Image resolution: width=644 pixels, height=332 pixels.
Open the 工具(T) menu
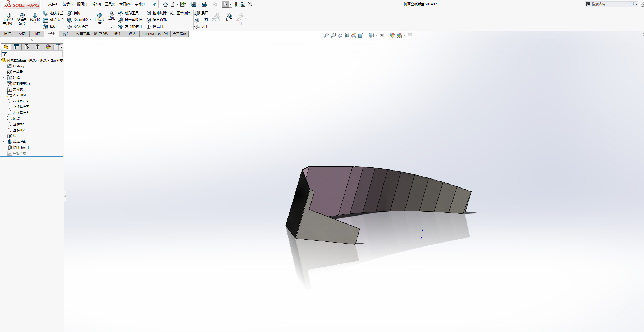point(110,4)
